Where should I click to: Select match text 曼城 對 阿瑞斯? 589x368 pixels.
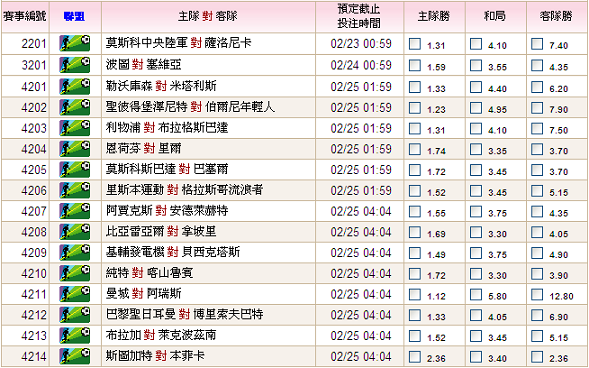[143, 294]
